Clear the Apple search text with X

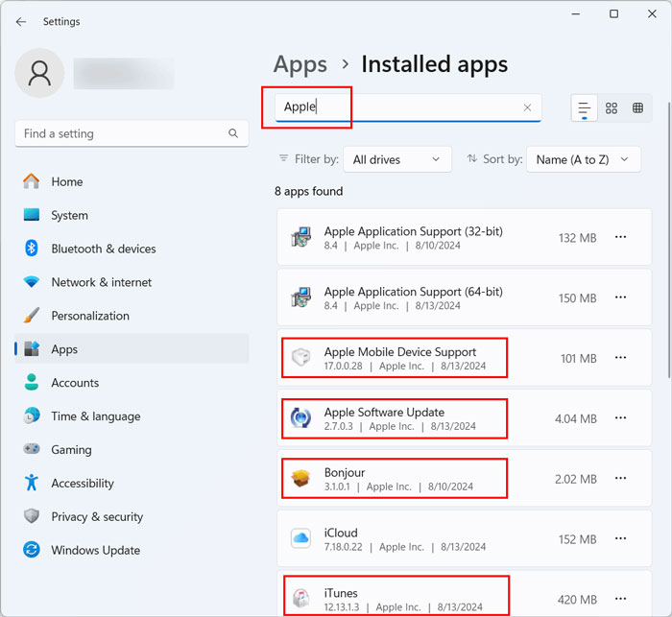click(x=527, y=108)
